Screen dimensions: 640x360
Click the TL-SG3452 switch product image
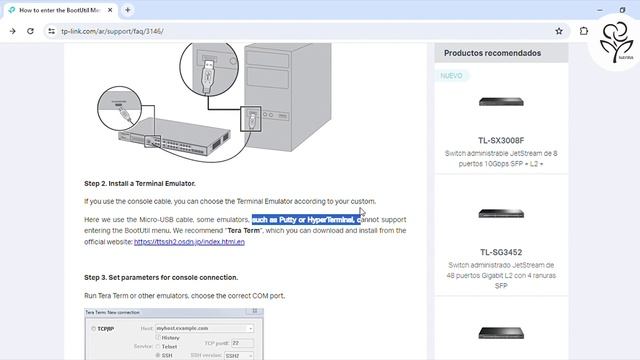pyautogui.click(x=501, y=213)
